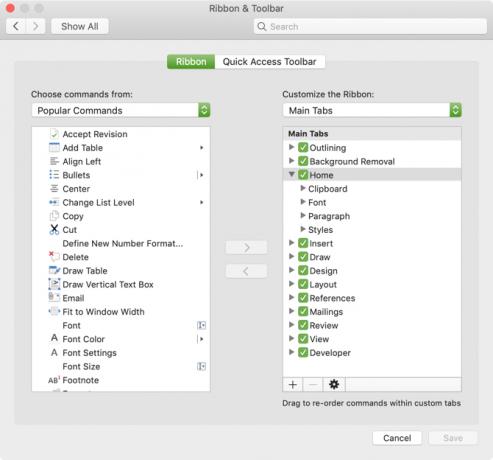493x460 pixels.
Task: Click the Font Color icon
Action: [54, 339]
